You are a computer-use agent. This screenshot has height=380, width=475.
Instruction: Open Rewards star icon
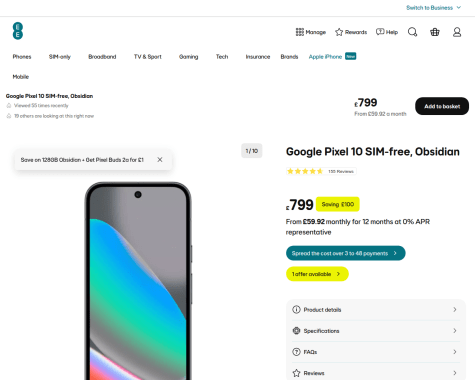pos(339,32)
